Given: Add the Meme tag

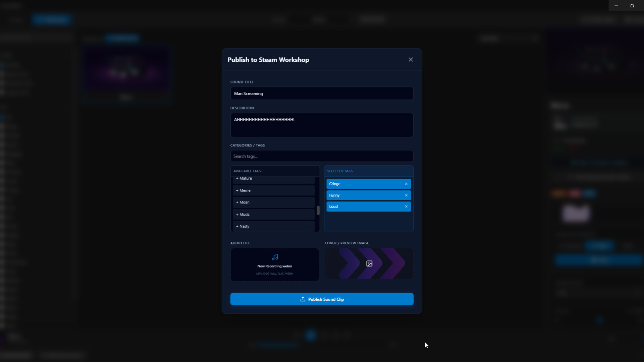Looking at the screenshot, I should (x=274, y=190).
